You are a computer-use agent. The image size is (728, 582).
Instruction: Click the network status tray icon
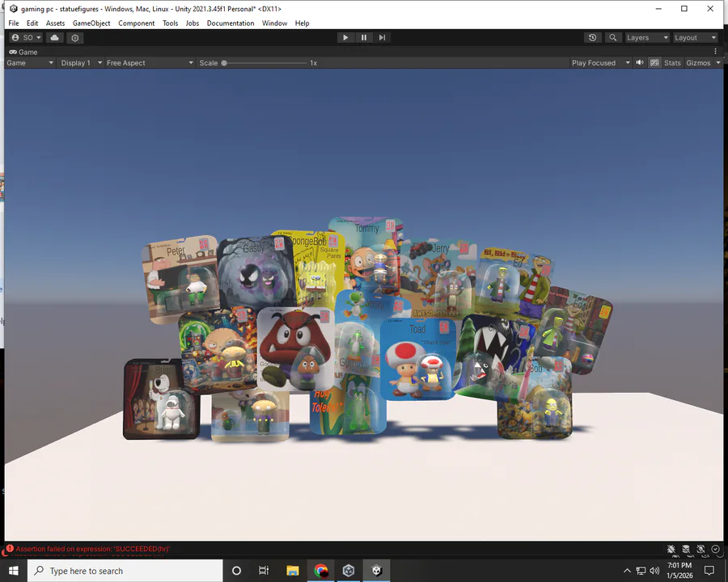pyautogui.click(x=641, y=571)
